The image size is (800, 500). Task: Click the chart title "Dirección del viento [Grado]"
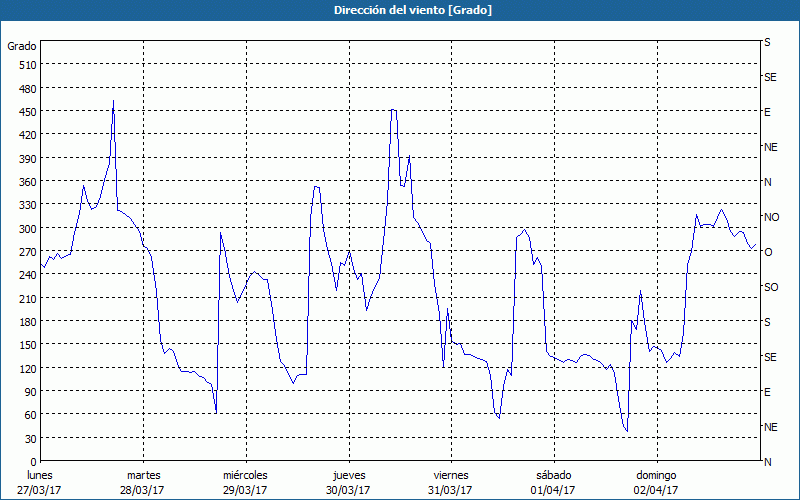coord(399,10)
